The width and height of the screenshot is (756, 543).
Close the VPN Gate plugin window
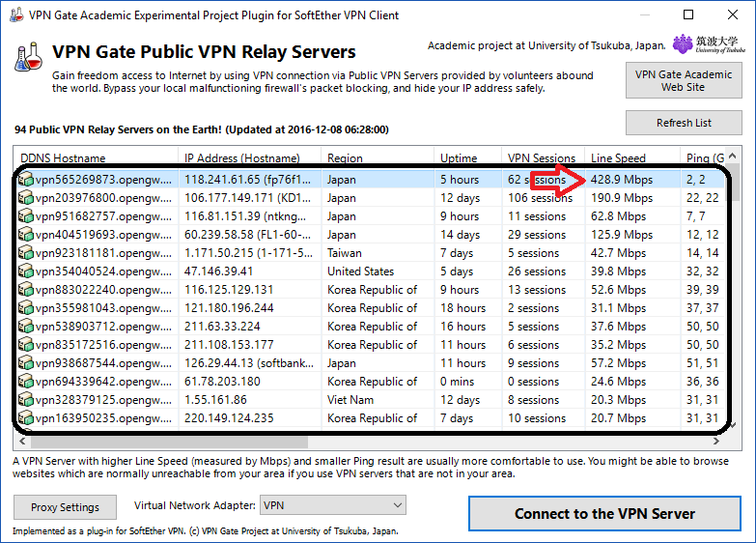click(733, 14)
